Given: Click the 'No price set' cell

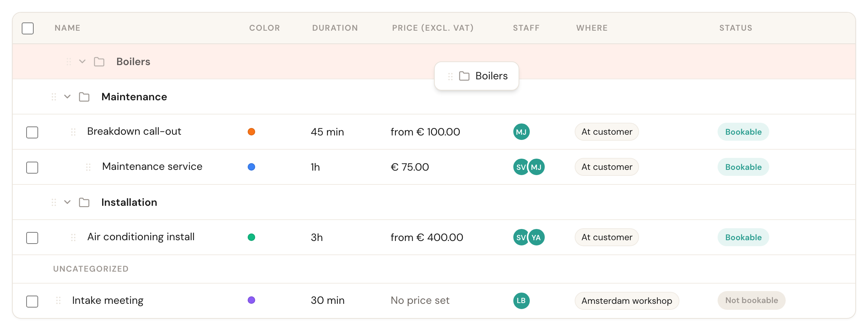Looking at the screenshot, I should click(x=420, y=300).
